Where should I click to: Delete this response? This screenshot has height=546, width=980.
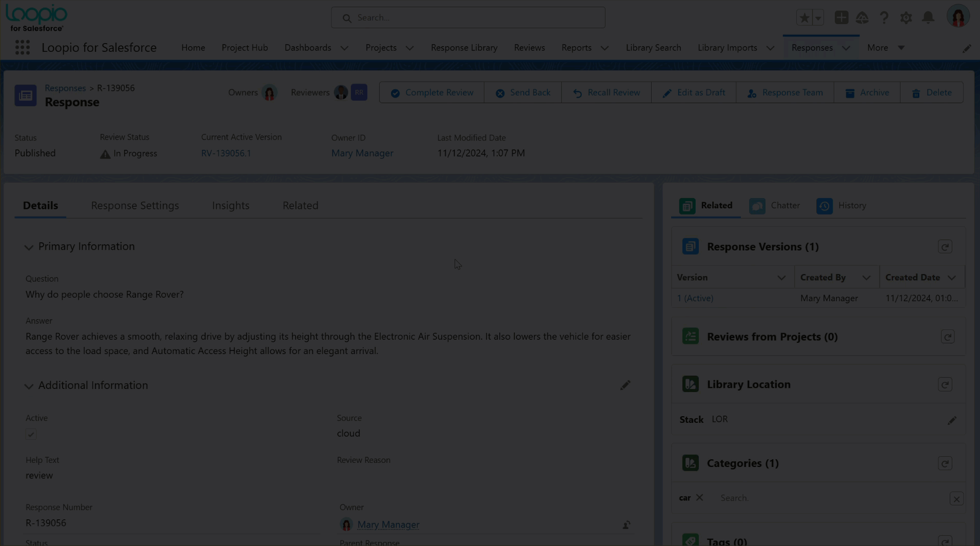coord(932,93)
